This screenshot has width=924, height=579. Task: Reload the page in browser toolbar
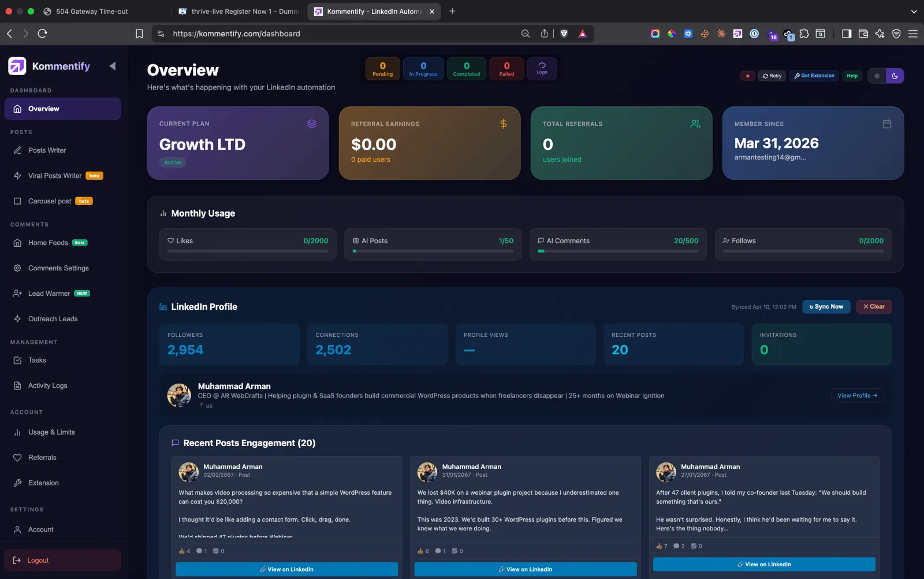42,34
